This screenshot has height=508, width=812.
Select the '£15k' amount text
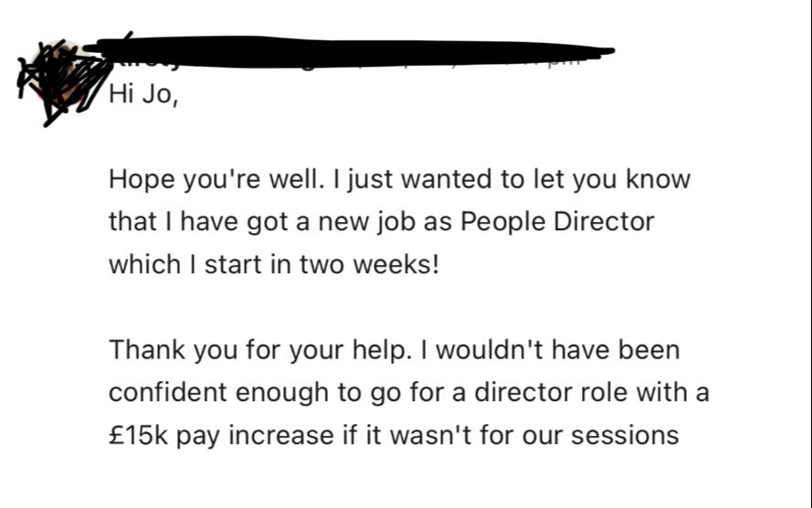pyautogui.click(x=138, y=435)
